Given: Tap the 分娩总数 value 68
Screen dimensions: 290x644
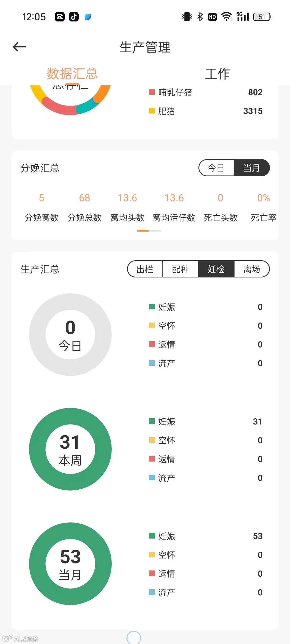Looking at the screenshot, I should coord(85,198).
